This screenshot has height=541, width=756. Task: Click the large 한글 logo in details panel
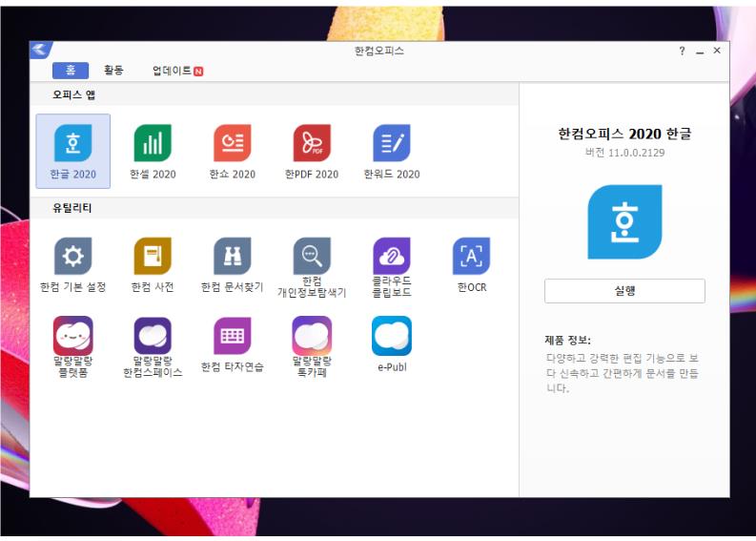click(624, 221)
